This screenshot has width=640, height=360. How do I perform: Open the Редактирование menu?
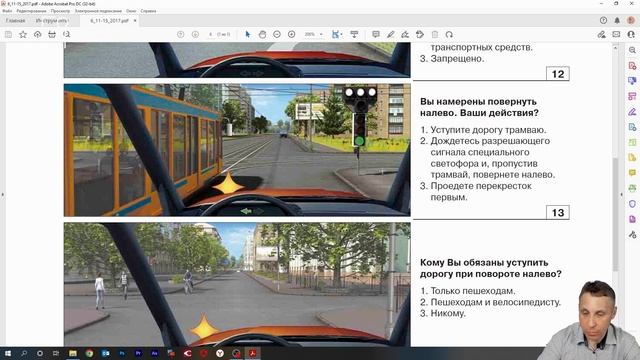31,11
